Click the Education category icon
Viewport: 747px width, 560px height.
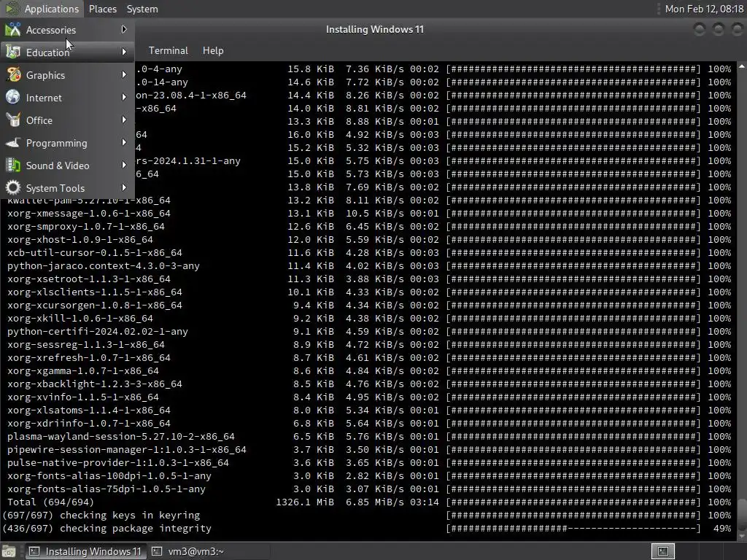tap(13, 52)
